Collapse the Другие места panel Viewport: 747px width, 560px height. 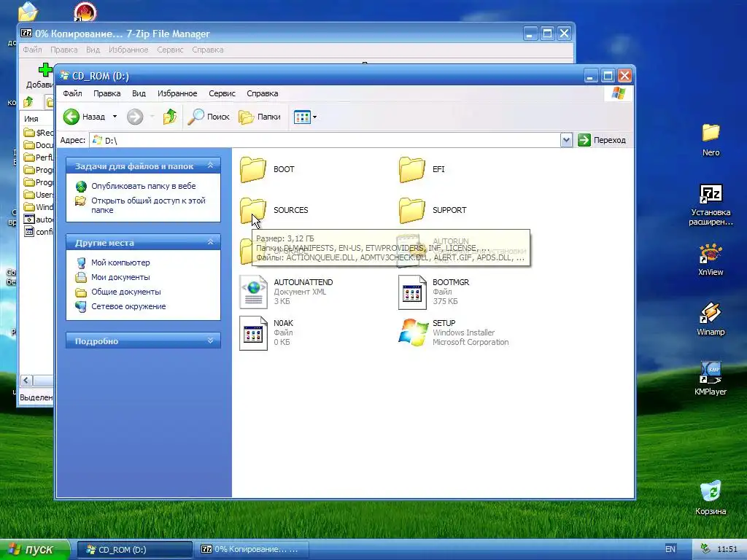[x=211, y=242]
